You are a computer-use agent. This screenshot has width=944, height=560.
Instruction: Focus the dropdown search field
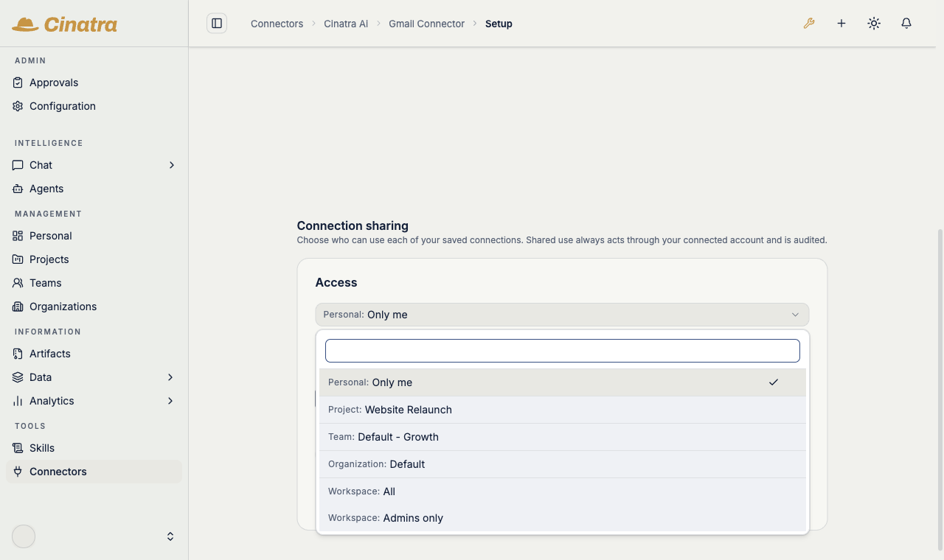563,351
